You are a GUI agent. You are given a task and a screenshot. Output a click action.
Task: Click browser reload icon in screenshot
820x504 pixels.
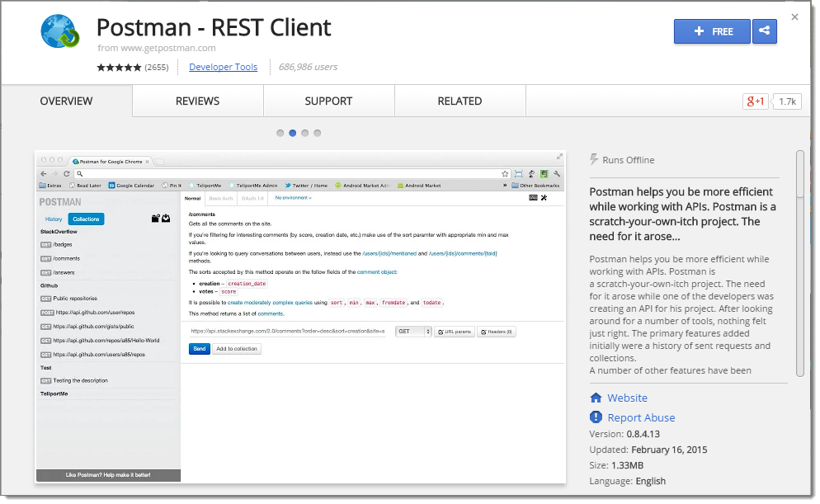67,173
